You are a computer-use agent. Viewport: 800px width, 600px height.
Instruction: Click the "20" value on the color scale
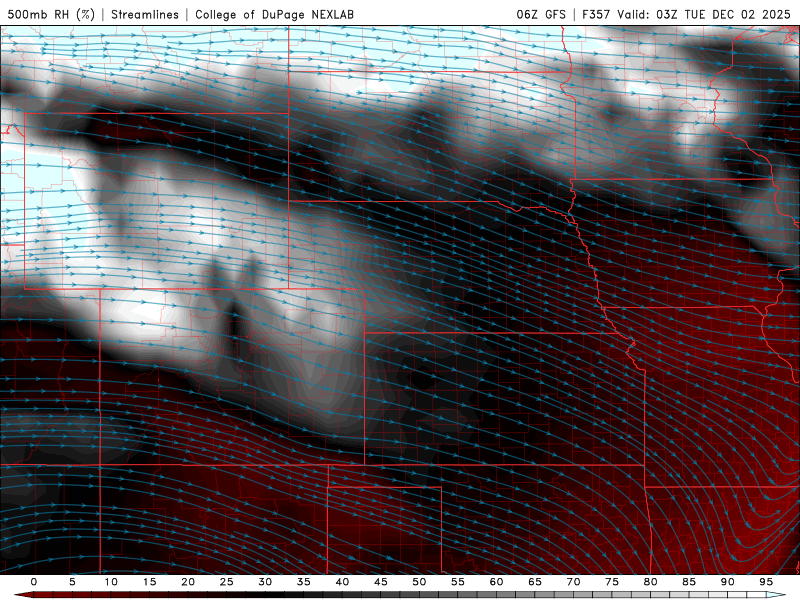click(x=188, y=582)
